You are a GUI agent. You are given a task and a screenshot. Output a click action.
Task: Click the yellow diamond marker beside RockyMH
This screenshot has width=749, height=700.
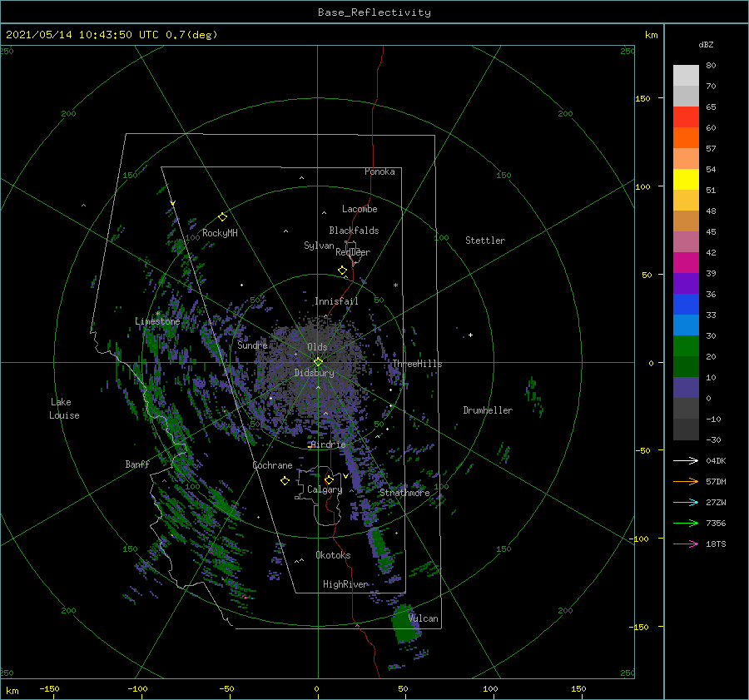point(222,217)
